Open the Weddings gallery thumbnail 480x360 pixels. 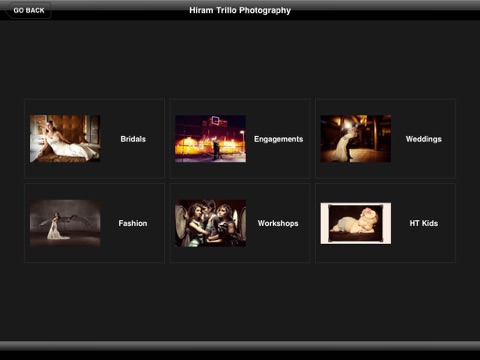click(356, 139)
